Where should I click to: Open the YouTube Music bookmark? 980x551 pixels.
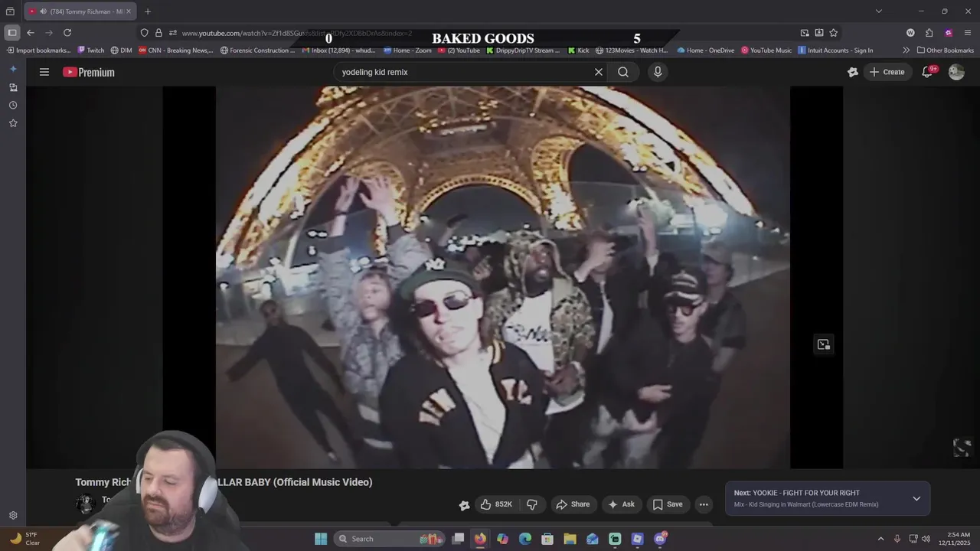(766, 51)
